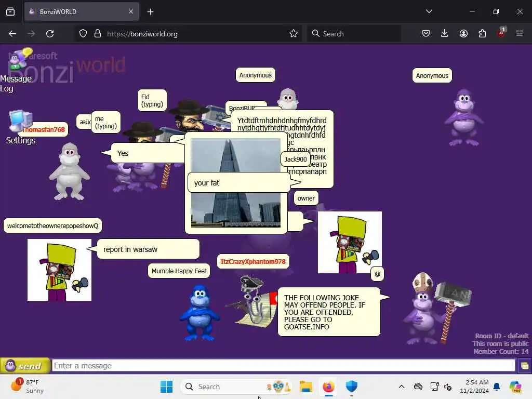This screenshot has width=532, height=399.
Task: View site security padlock information
Action: (98, 34)
